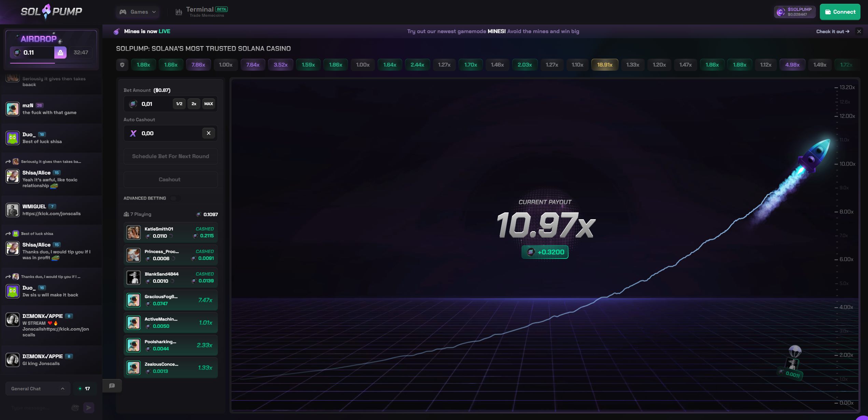Open BlankSand4844 player avatar

[134, 278]
